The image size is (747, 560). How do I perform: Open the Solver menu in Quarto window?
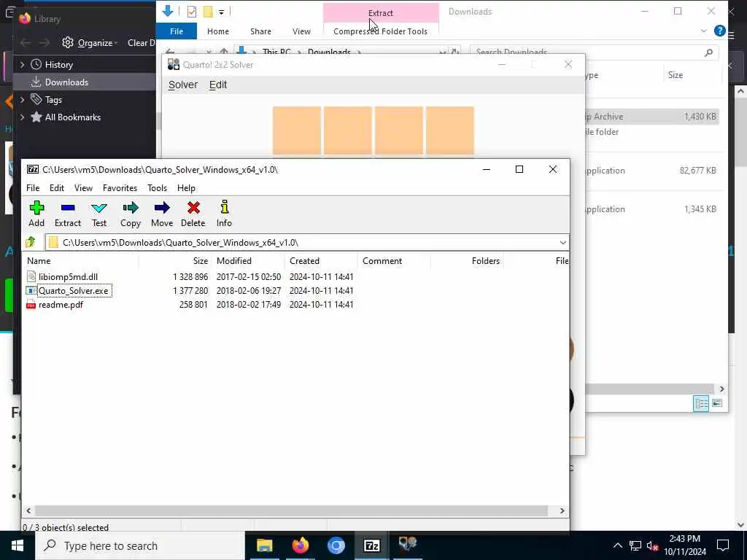tap(183, 85)
